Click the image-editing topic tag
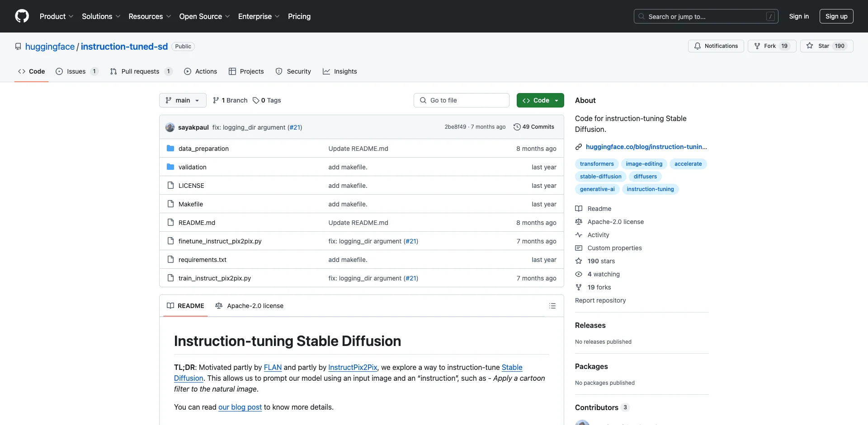Screen dimensions: 868x425 pyautogui.click(x=644, y=164)
